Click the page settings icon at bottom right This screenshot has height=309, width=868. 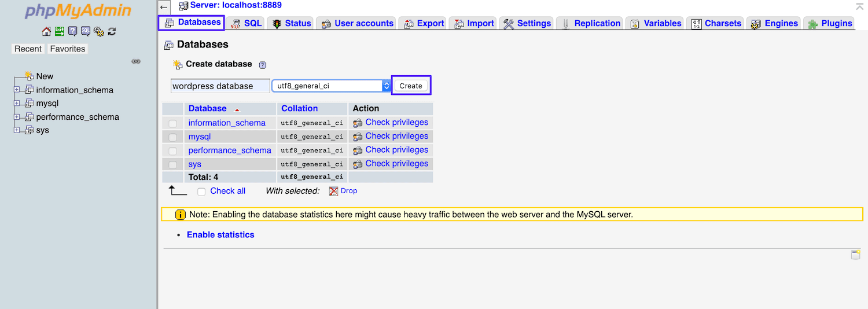coord(855,255)
